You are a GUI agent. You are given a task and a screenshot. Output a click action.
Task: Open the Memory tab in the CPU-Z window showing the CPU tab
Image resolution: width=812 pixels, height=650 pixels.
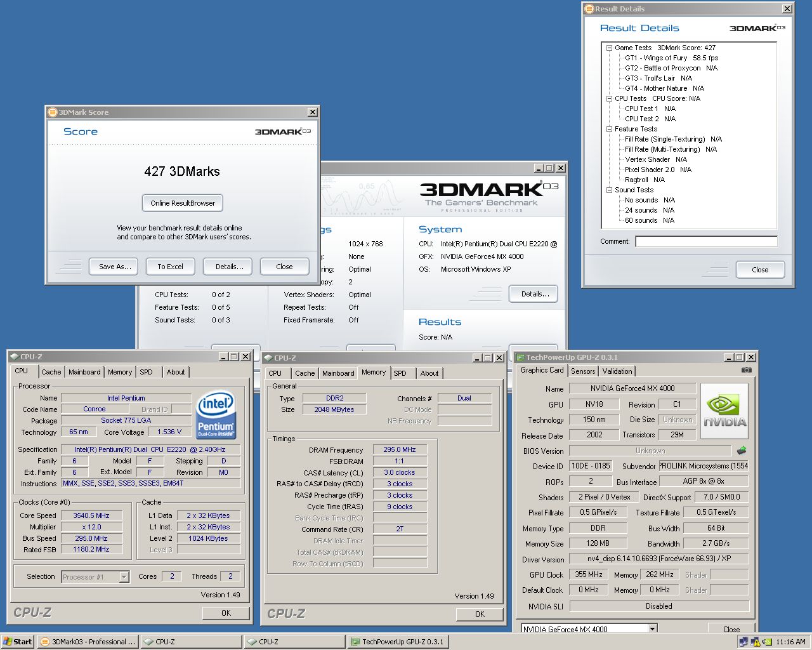click(120, 372)
